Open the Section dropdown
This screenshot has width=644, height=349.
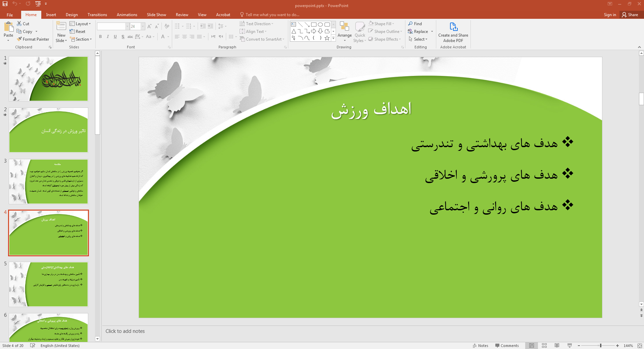(81, 39)
